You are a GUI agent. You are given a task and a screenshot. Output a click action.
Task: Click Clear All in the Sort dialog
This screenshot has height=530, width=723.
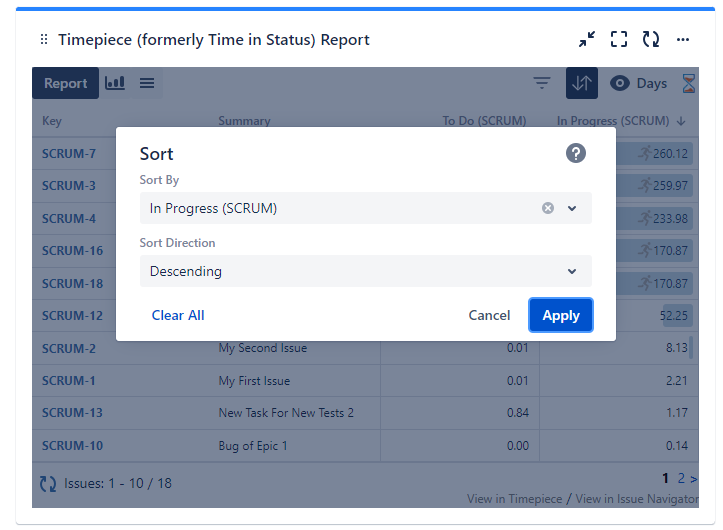click(x=178, y=315)
